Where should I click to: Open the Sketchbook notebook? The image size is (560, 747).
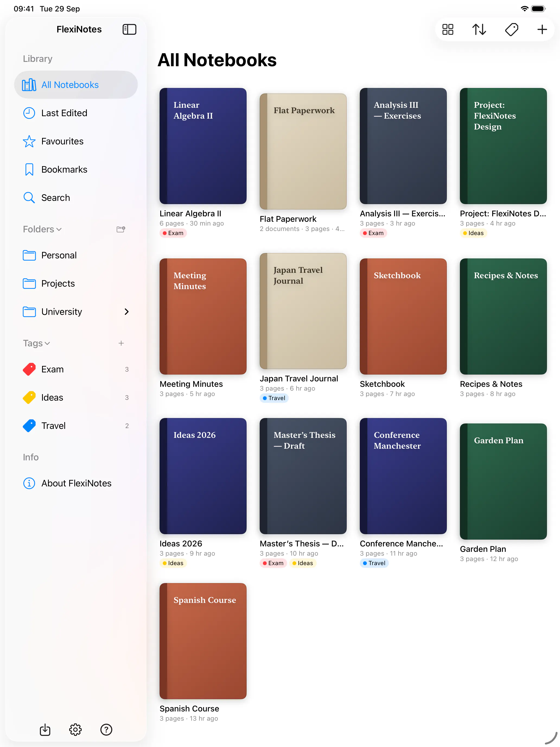[x=403, y=316]
